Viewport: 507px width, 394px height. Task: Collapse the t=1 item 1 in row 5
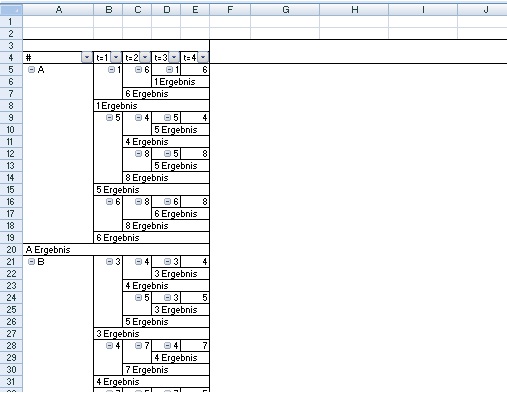[111, 70]
